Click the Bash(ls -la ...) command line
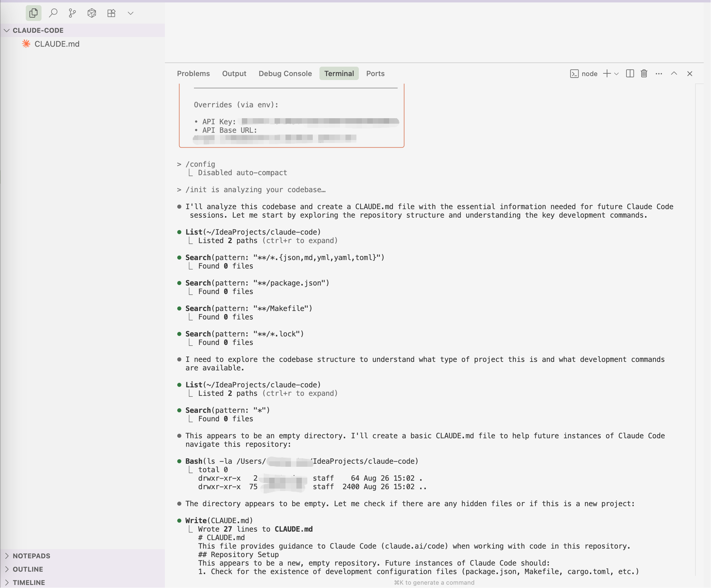711x588 pixels. coord(302,461)
